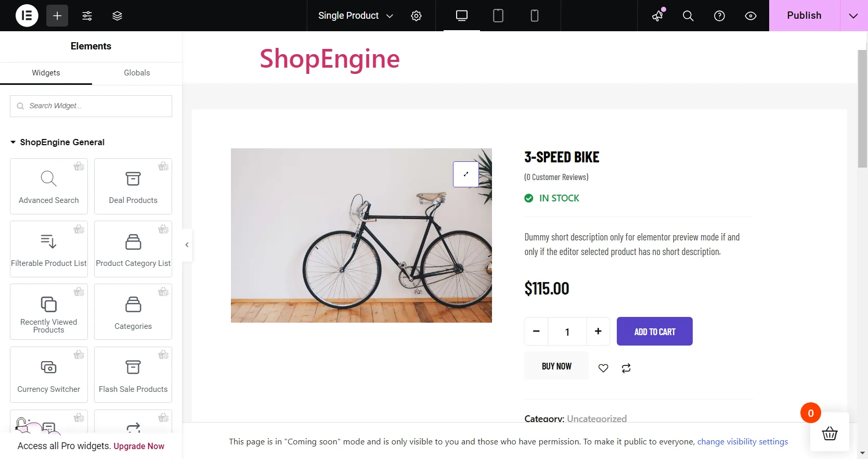Screen dimensions: 868x459
Task: Click the product compare arrows icon
Action: point(626,368)
